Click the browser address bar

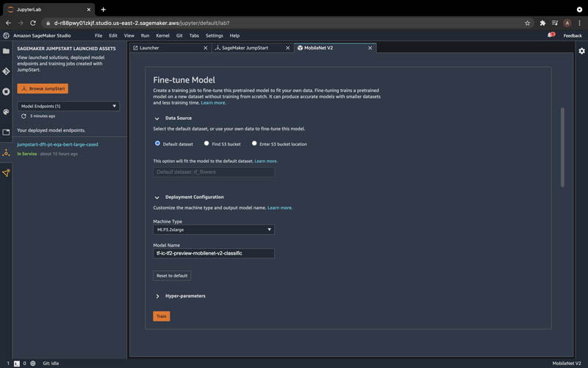coord(285,23)
